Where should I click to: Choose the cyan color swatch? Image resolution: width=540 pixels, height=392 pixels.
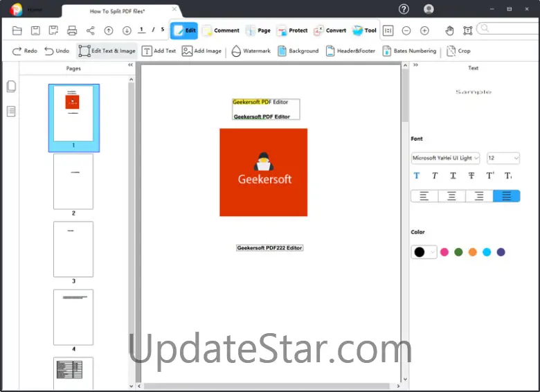pos(487,252)
